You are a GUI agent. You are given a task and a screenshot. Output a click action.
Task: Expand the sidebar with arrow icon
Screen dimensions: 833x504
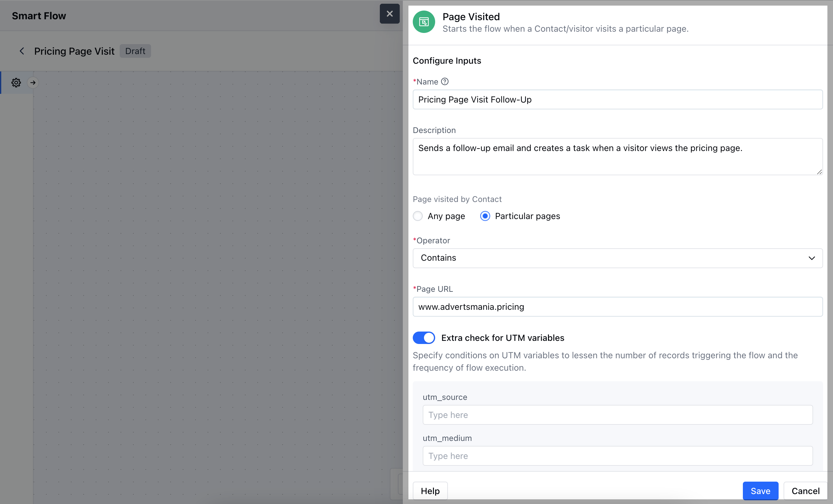33,82
